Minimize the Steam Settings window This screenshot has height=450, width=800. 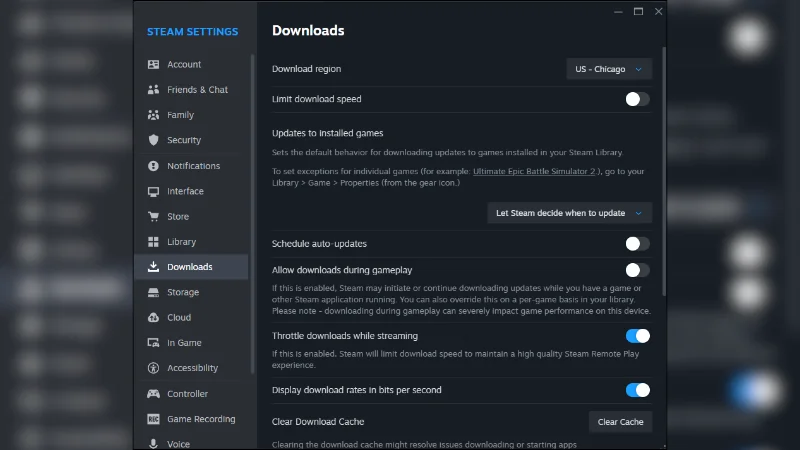[x=618, y=11]
